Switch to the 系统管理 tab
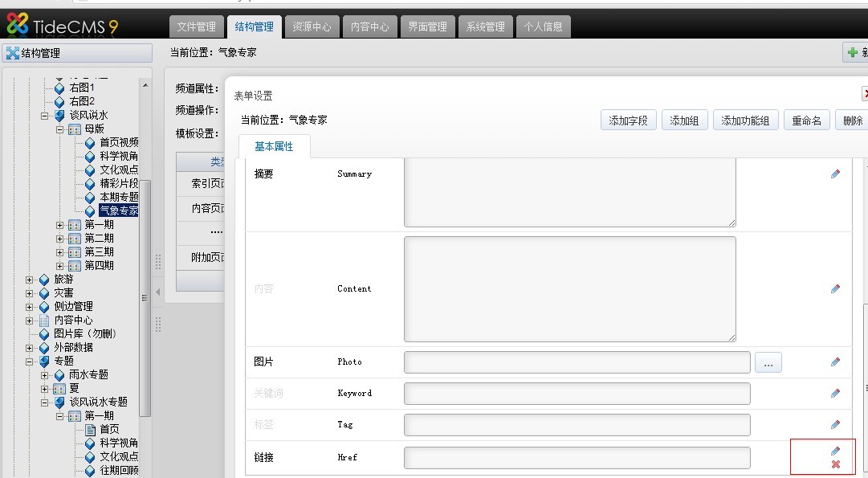868x478 pixels. [484, 27]
